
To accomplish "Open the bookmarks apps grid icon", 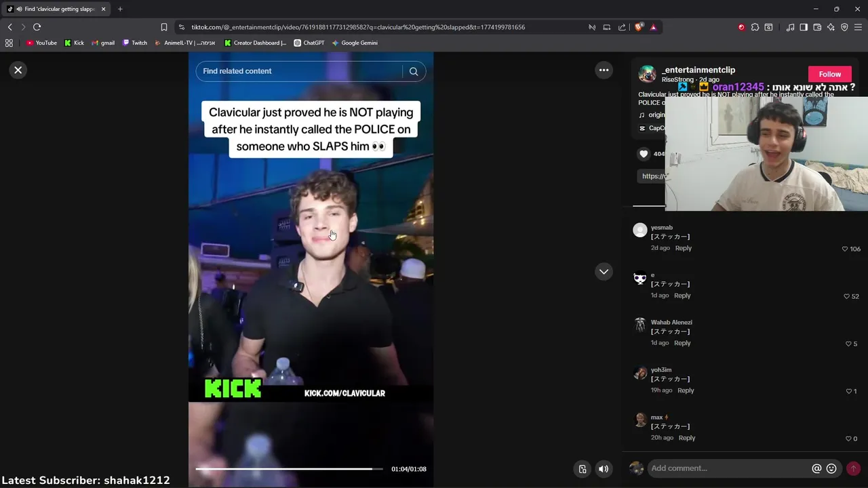I will pyautogui.click(x=9, y=43).
